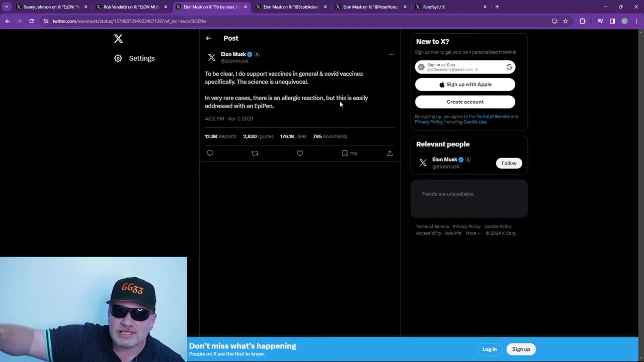The image size is (644, 362).
Task: Follow Elon Musk
Action: pos(509,163)
